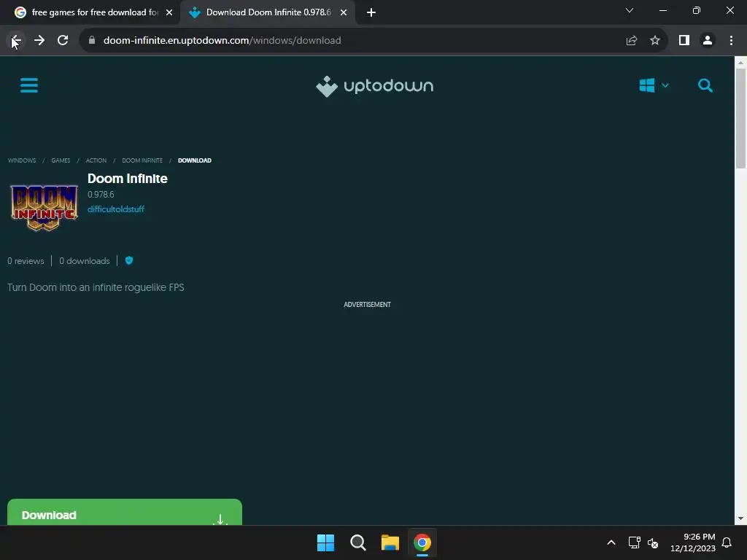Image resolution: width=747 pixels, height=560 pixels.
Task: Open the notifications bell
Action: coord(727,542)
